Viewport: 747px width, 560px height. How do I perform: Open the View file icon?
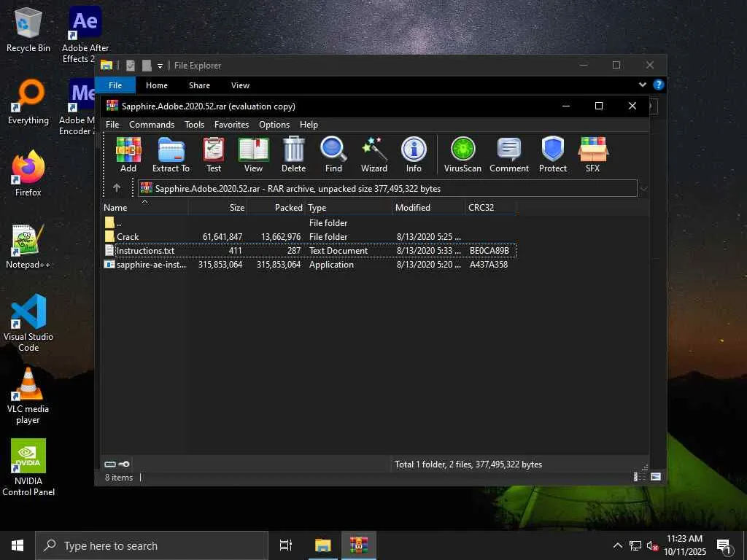pyautogui.click(x=253, y=155)
